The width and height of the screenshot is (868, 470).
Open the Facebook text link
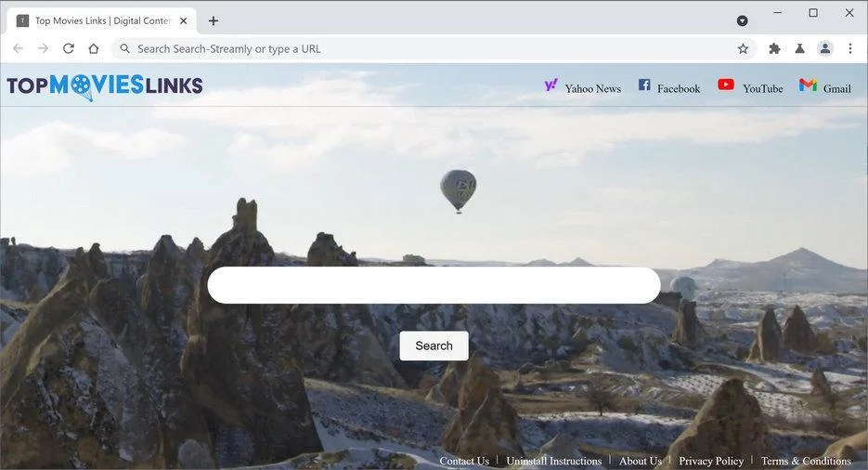[x=679, y=88]
